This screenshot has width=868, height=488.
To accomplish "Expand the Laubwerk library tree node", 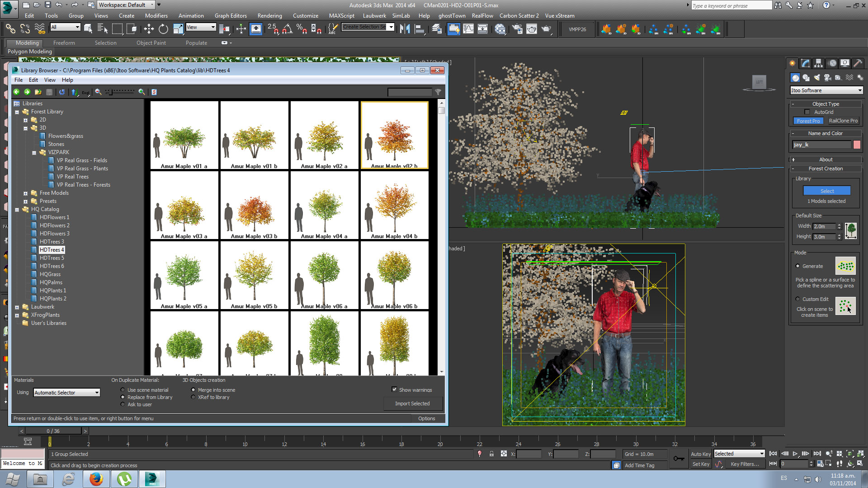I will (17, 307).
